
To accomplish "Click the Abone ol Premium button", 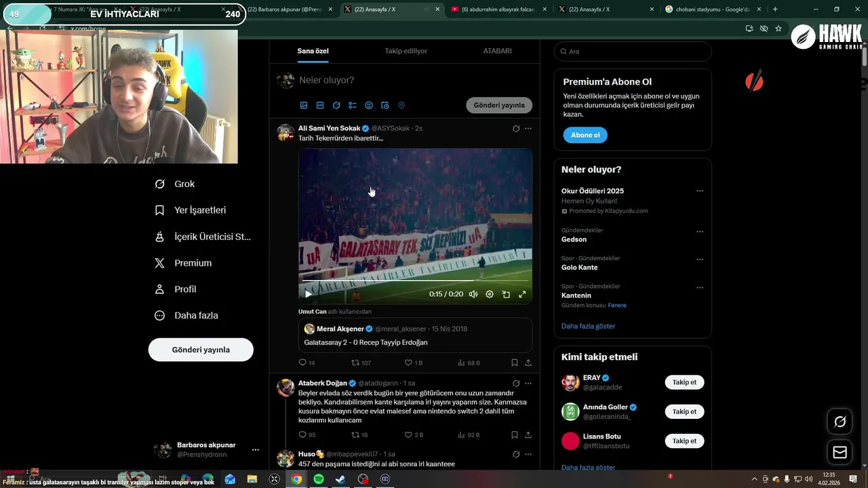I will pyautogui.click(x=585, y=135).
